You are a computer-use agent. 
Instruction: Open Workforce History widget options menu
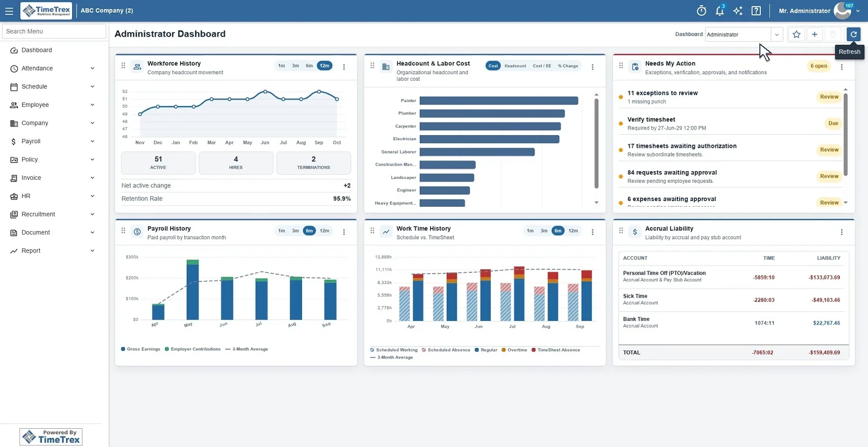(x=344, y=67)
